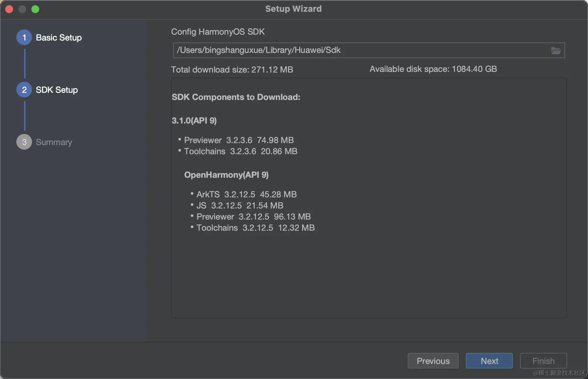
Task: Select step 2 SDK Setup circle
Action: click(x=24, y=90)
